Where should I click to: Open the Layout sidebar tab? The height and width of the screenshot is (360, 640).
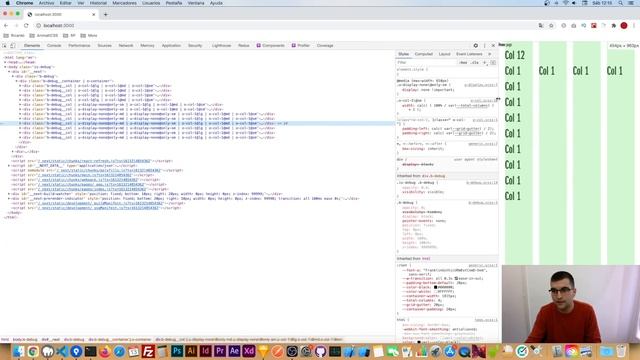tap(444, 54)
